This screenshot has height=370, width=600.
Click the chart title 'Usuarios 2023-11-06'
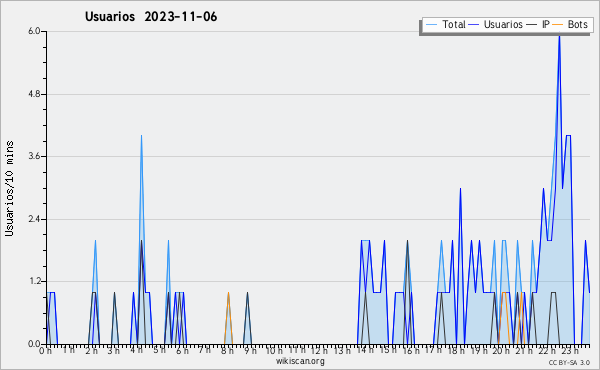click(x=151, y=17)
